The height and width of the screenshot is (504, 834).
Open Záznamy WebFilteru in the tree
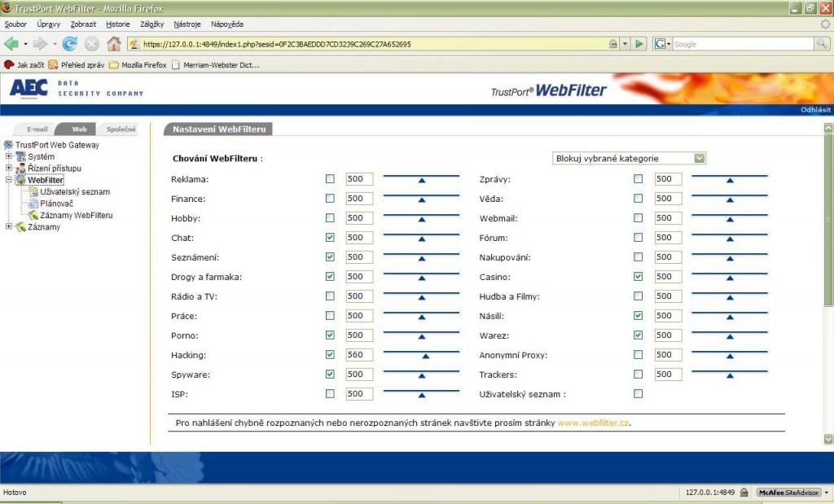(77, 215)
